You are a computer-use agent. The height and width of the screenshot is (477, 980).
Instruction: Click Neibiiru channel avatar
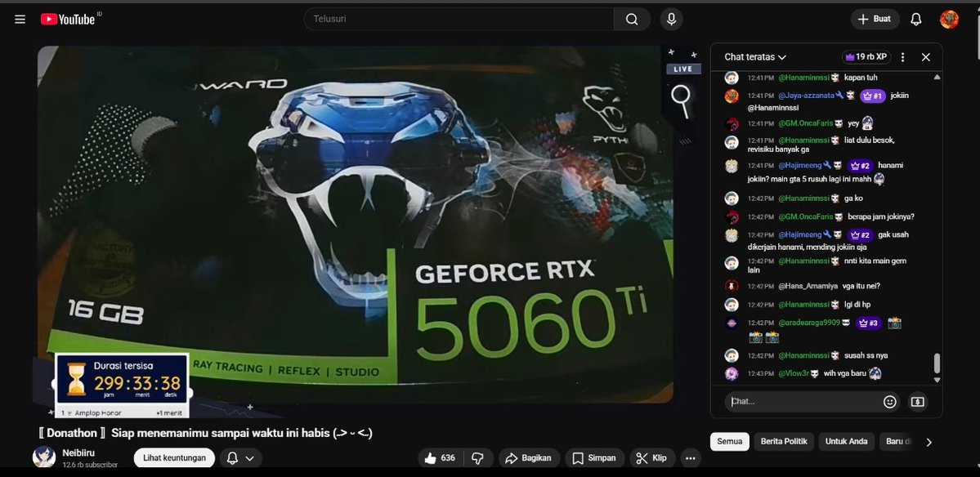(x=44, y=457)
